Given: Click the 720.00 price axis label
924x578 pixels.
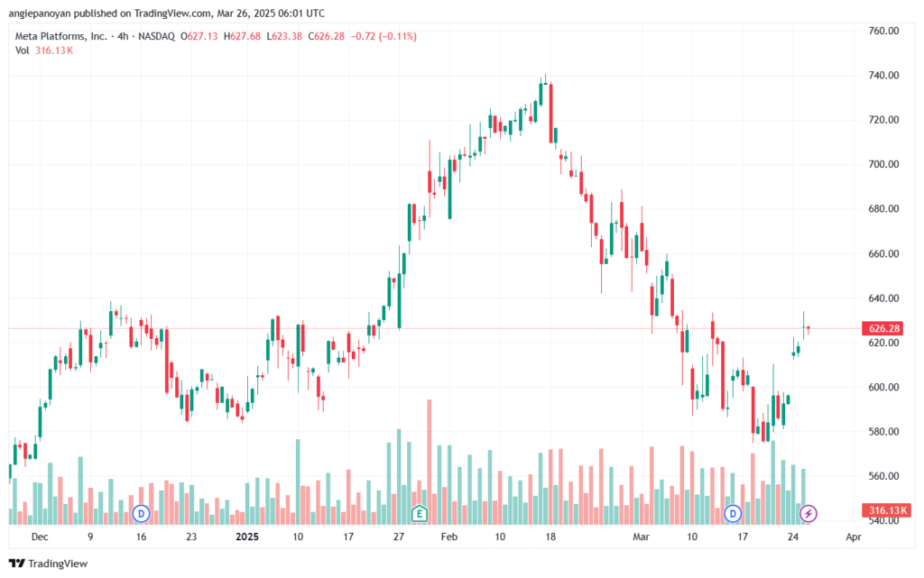Looking at the screenshot, I should tap(884, 120).
